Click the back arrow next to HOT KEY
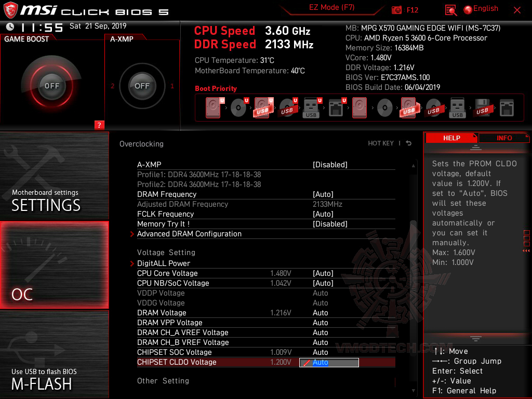 click(408, 143)
